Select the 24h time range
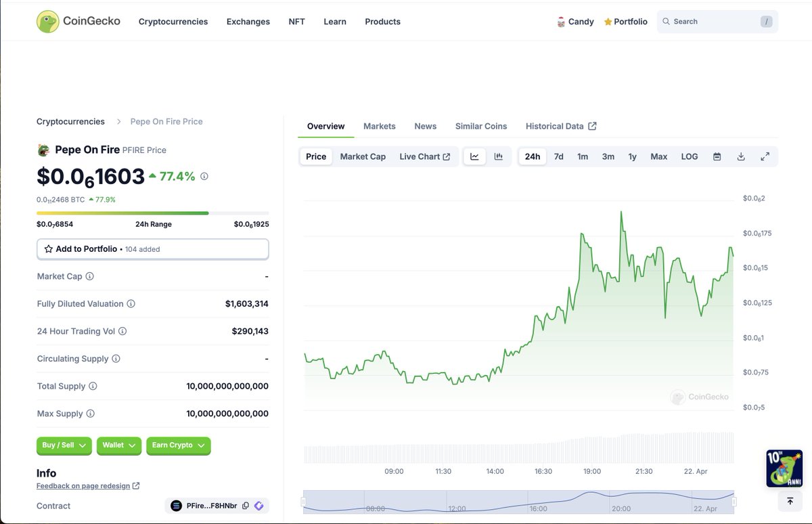 pos(533,156)
